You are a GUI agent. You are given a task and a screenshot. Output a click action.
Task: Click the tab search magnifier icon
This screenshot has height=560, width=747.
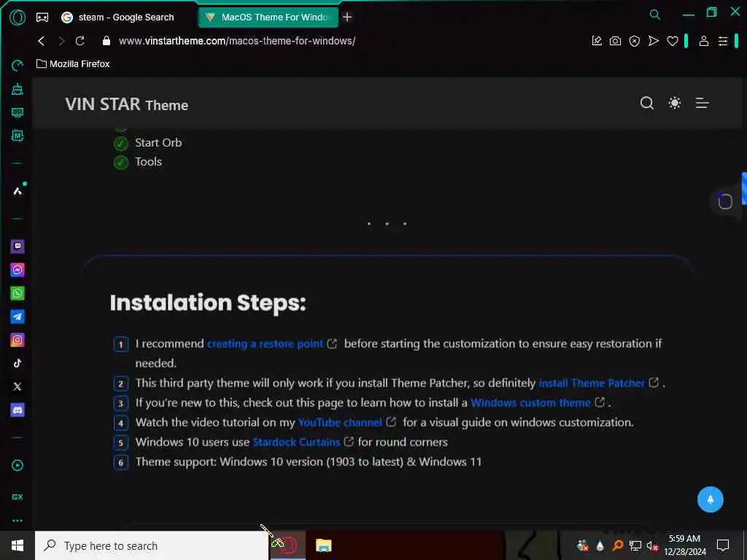pyautogui.click(x=655, y=15)
